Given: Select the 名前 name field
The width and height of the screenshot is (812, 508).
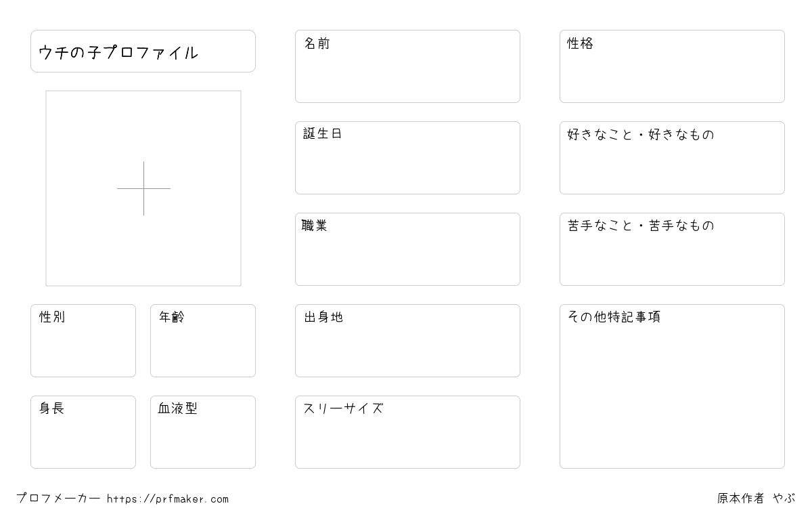Looking at the screenshot, I should point(407,66).
